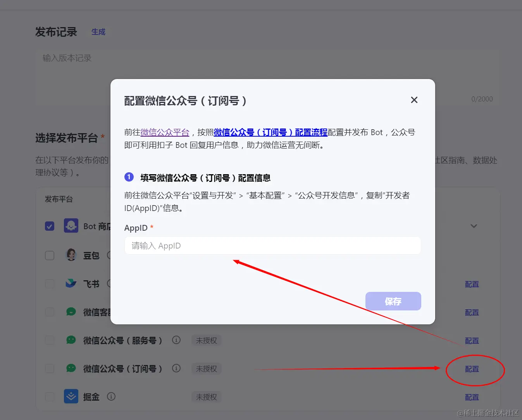Viewport: 522px width, 420px height.
Task: Click the 掘金 row label
Action: [91, 397]
